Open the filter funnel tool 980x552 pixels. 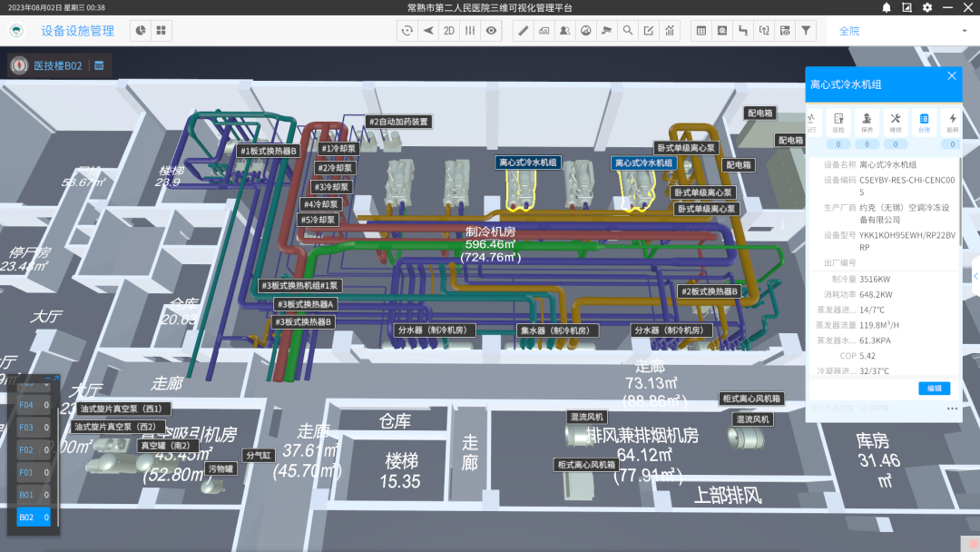[806, 31]
